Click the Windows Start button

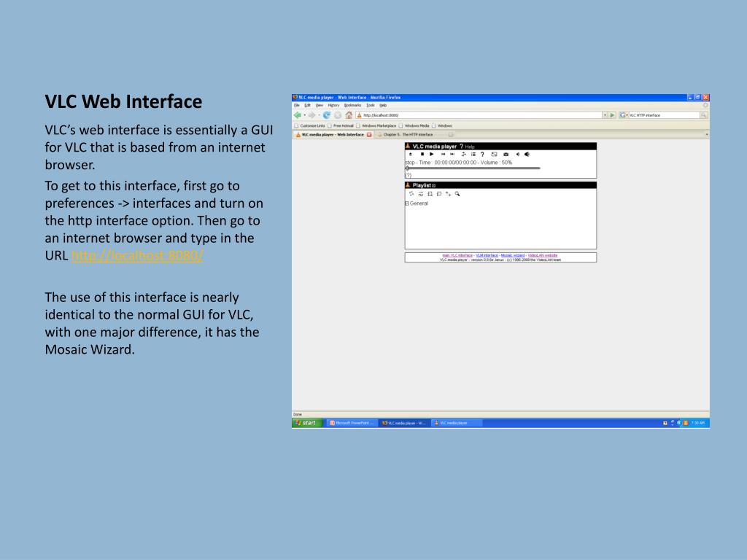pyautogui.click(x=307, y=423)
